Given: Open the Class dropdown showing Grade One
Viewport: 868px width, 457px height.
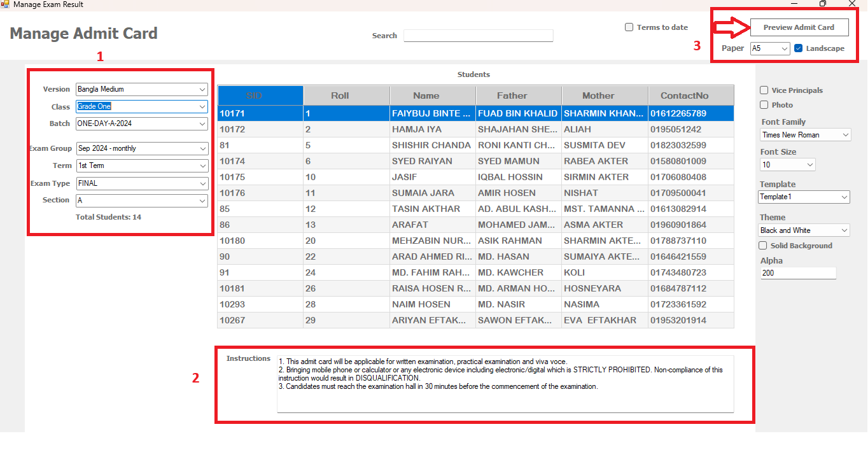Looking at the screenshot, I should tap(142, 106).
